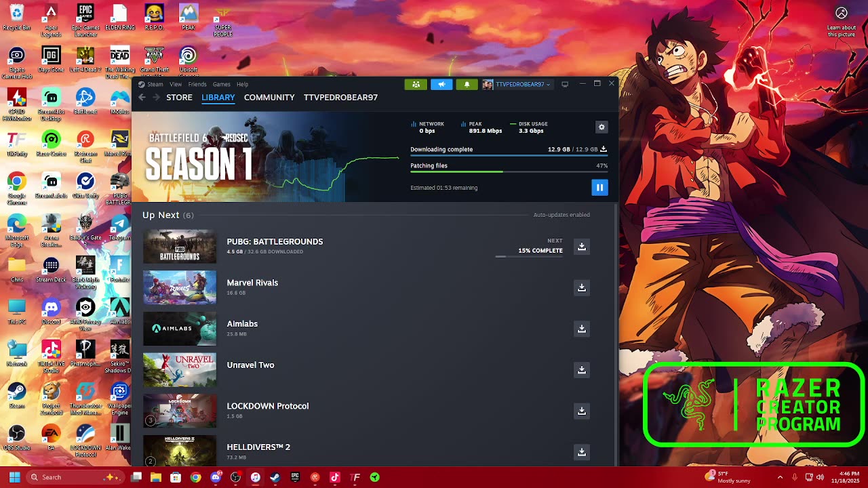Click PUBG 15% complete progress bar
Viewport: 868px width, 488px height.
[x=529, y=256]
